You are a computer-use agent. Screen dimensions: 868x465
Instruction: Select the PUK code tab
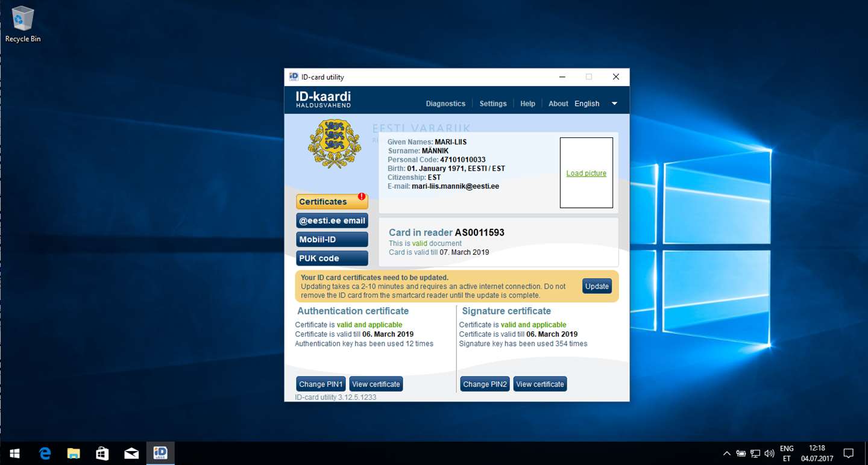click(x=332, y=258)
